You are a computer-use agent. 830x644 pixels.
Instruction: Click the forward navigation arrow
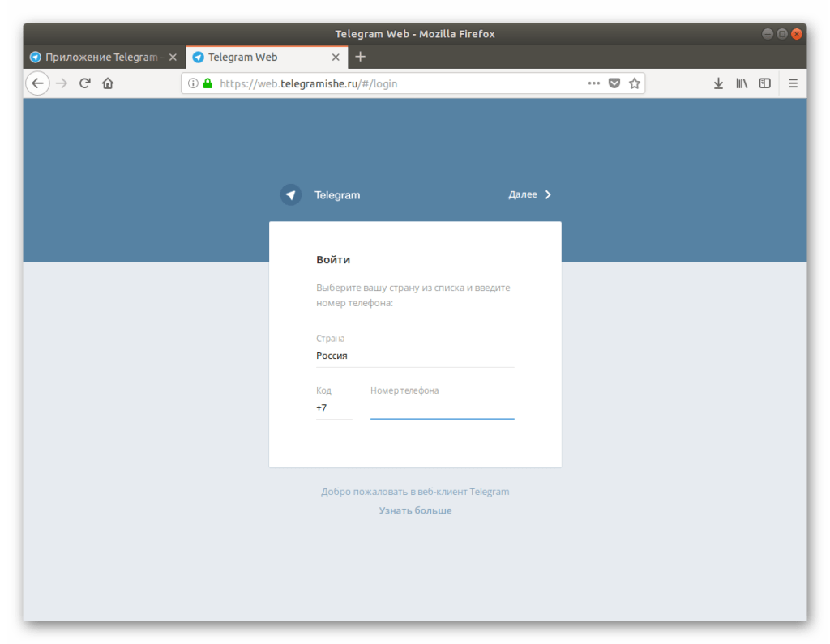tap(62, 83)
